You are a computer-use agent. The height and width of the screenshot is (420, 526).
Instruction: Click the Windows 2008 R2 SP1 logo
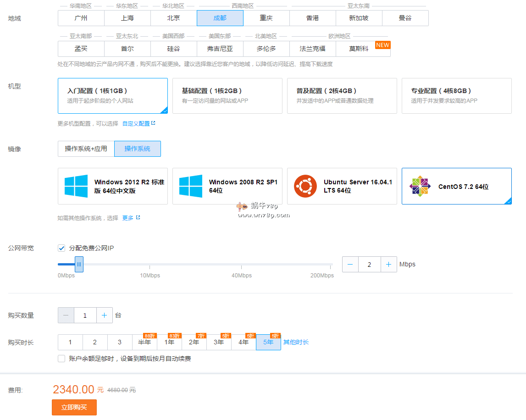[x=191, y=186]
